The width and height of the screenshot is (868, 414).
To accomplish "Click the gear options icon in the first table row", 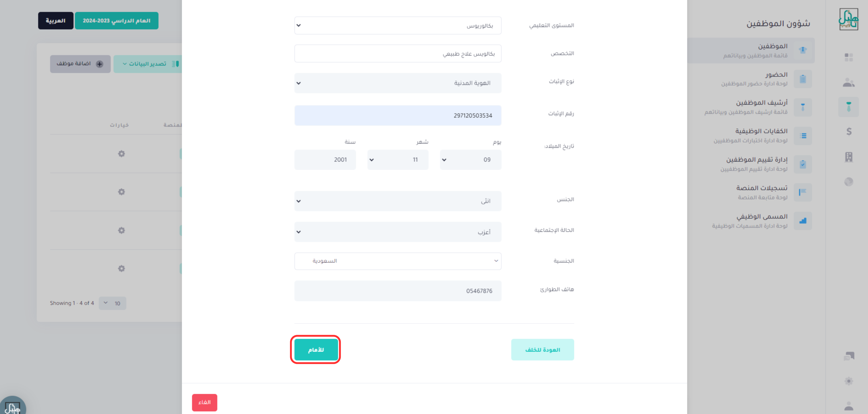I will (x=121, y=154).
